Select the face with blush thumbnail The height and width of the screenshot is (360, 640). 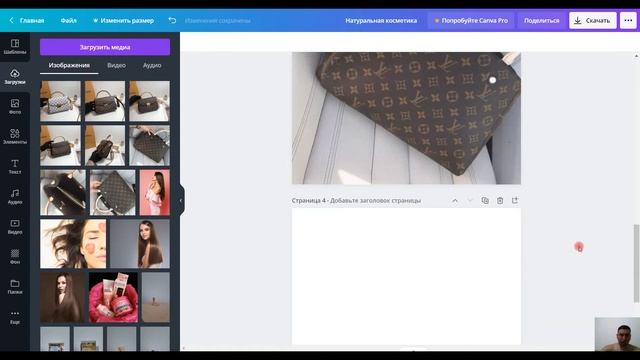tap(73, 244)
